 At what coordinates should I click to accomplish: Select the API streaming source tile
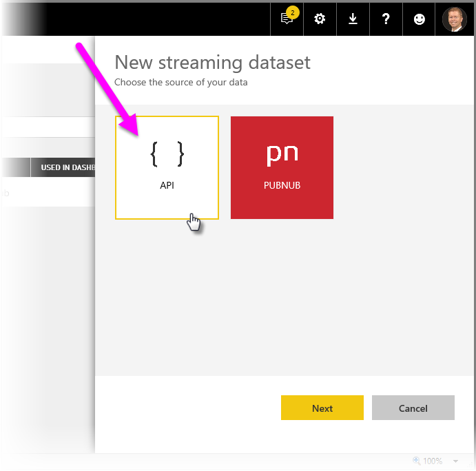(x=167, y=167)
